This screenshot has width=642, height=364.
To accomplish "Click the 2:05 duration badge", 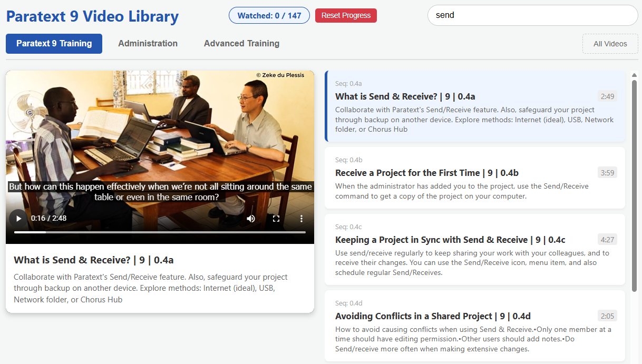I will [x=607, y=316].
